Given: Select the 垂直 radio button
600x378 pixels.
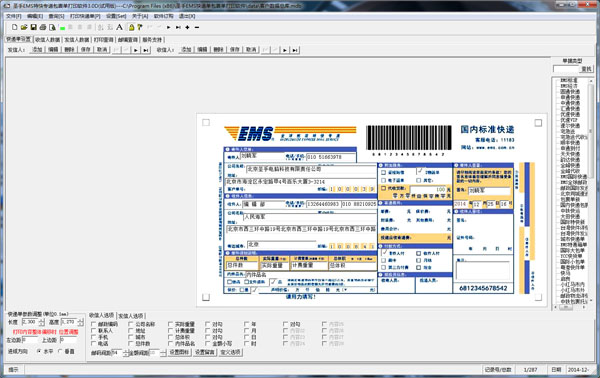Looking at the screenshot, I should click(60, 351).
